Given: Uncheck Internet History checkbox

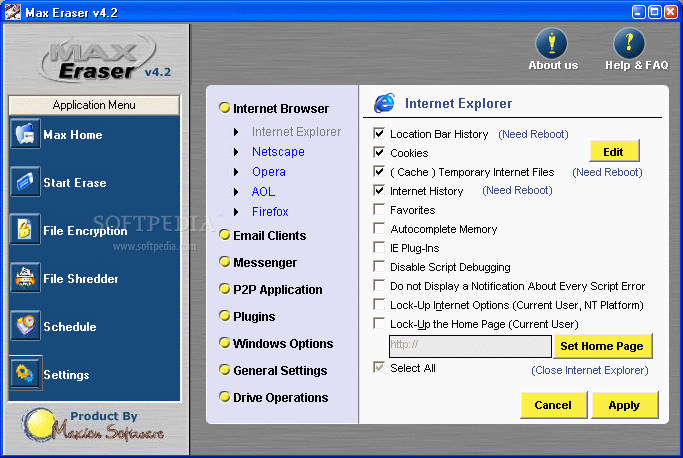Looking at the screenshot, I should coord(379,190).
